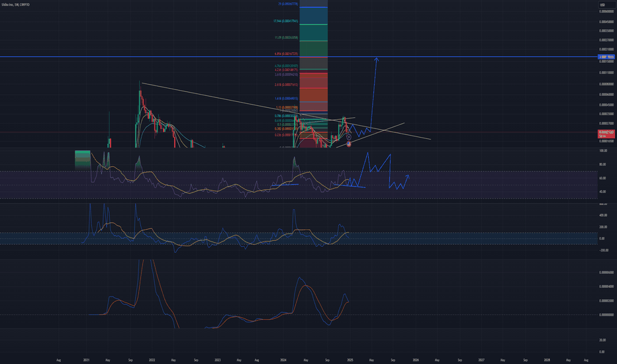Click the 2024 label on the time axis

(x=283, y=360)
